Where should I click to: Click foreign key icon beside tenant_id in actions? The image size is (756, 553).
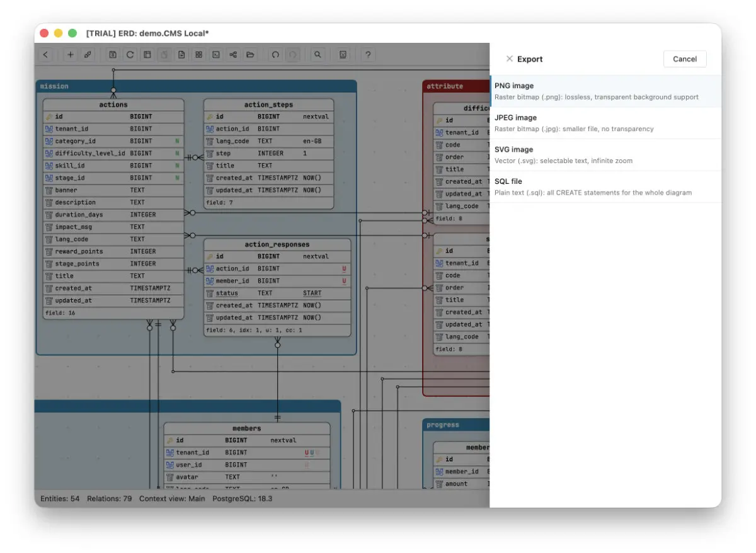click(49, 128)
